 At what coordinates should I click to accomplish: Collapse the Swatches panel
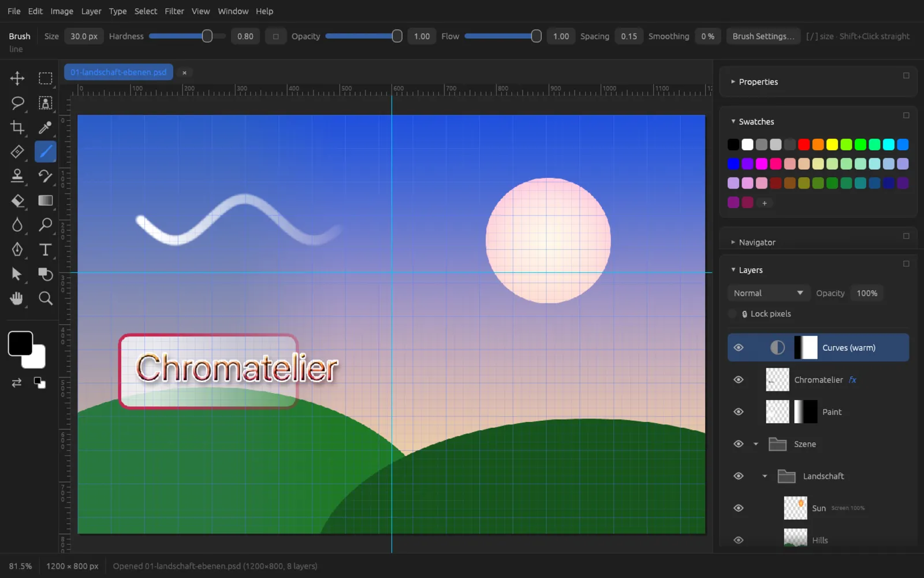pos(733,121)
